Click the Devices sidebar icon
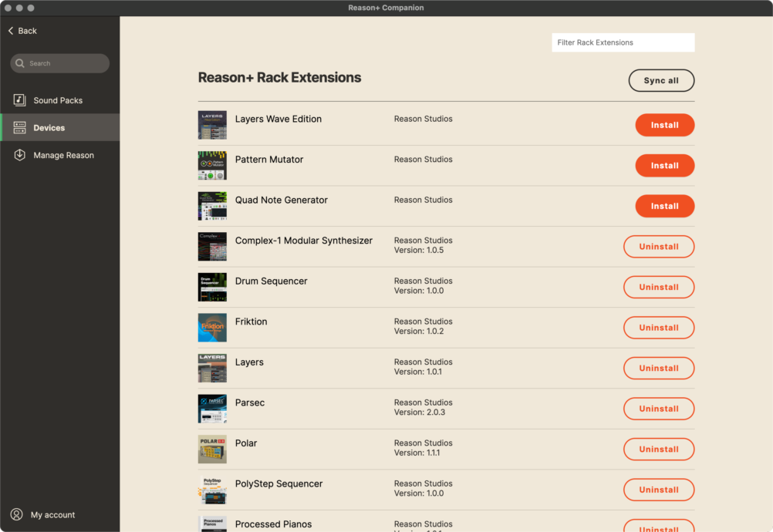Screen dimensions: 773x532 [x=19, y=127]
